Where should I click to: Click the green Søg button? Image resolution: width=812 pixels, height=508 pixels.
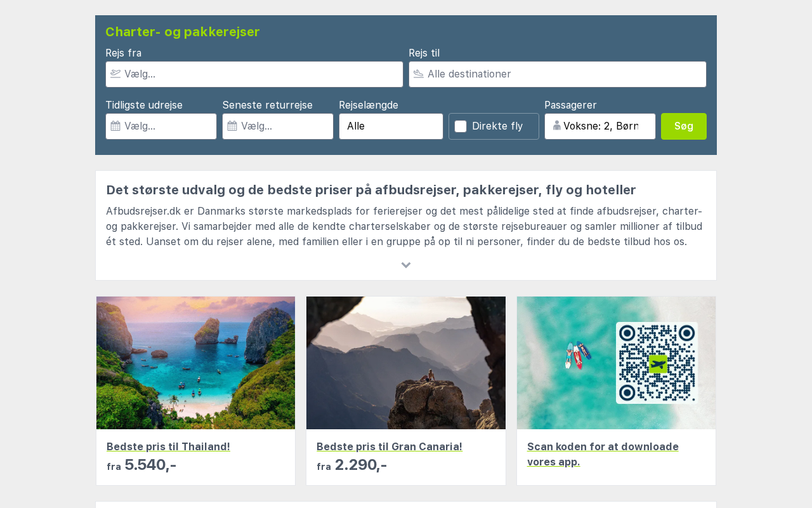(684, 126)
